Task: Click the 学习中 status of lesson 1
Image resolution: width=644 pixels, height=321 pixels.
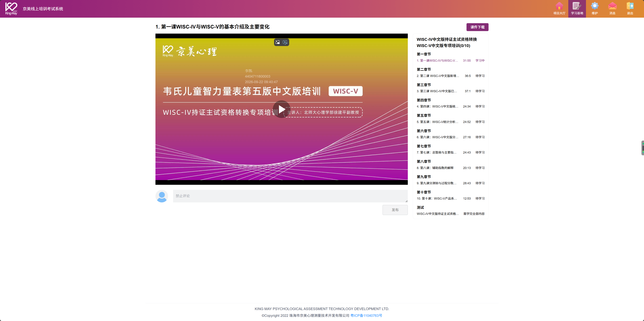Action: coord(480,61)
